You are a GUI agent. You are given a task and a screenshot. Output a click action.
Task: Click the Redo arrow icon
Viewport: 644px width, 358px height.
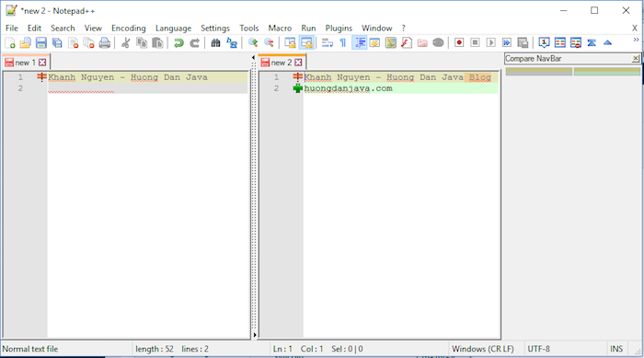[x=194, y=42]
